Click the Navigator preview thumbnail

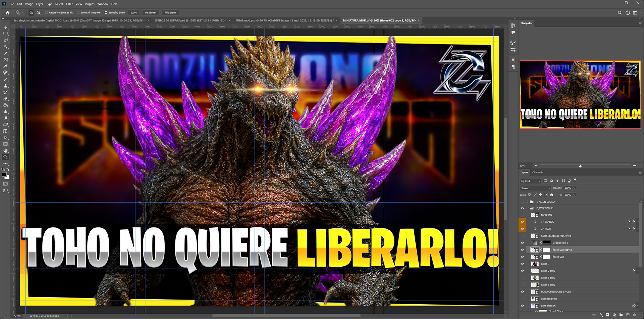580,95
